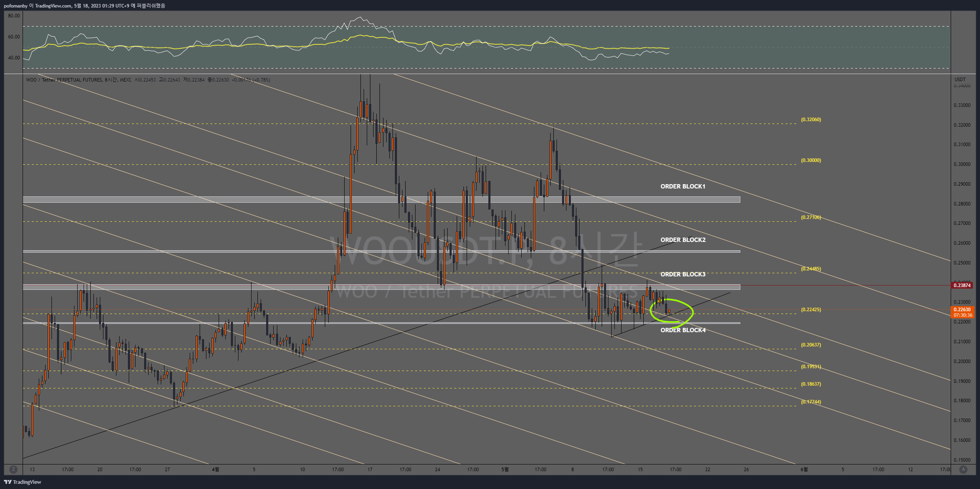Select the (0.30000) price level label
The image size is (980, 489).
coord(811,160)
